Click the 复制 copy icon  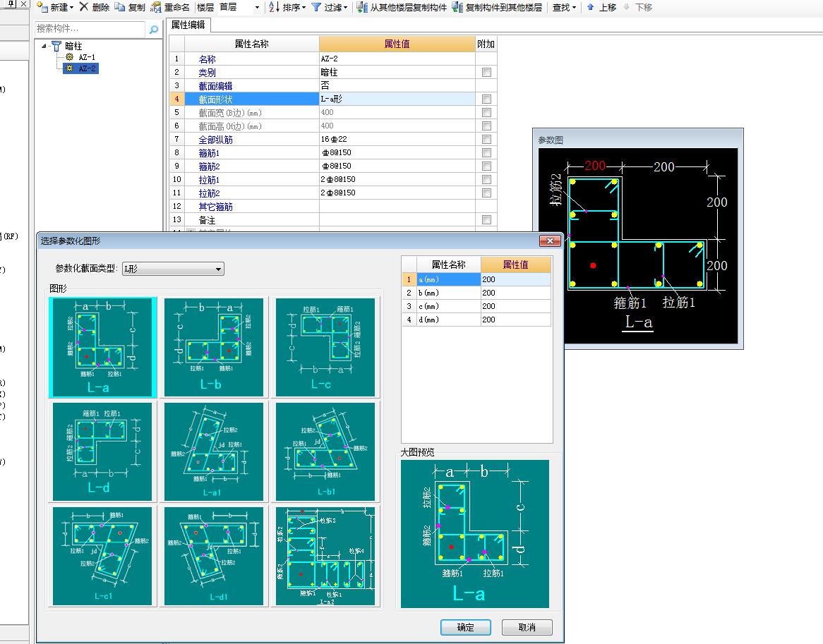point(120,7)
